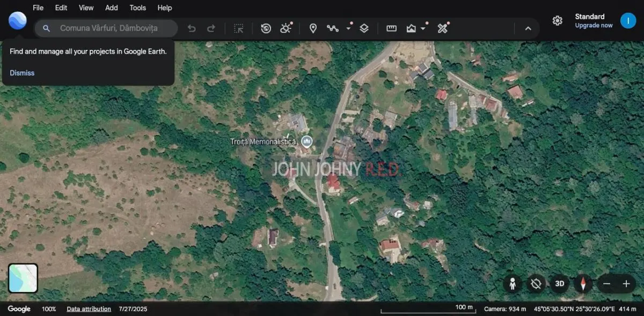The image size is (644, 316).
Task: Click the Troiță Memorialistică label
Action: (264, 142)
